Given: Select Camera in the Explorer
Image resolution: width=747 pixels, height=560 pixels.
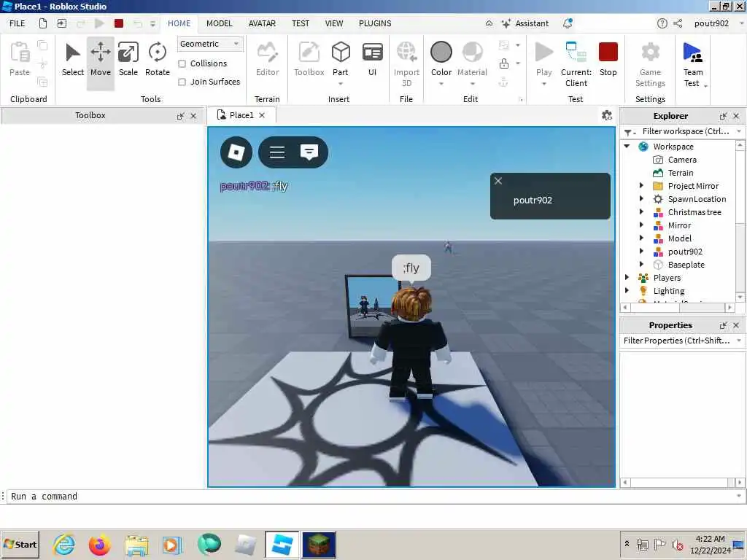Looking at the screenshot, I should 682,160.
